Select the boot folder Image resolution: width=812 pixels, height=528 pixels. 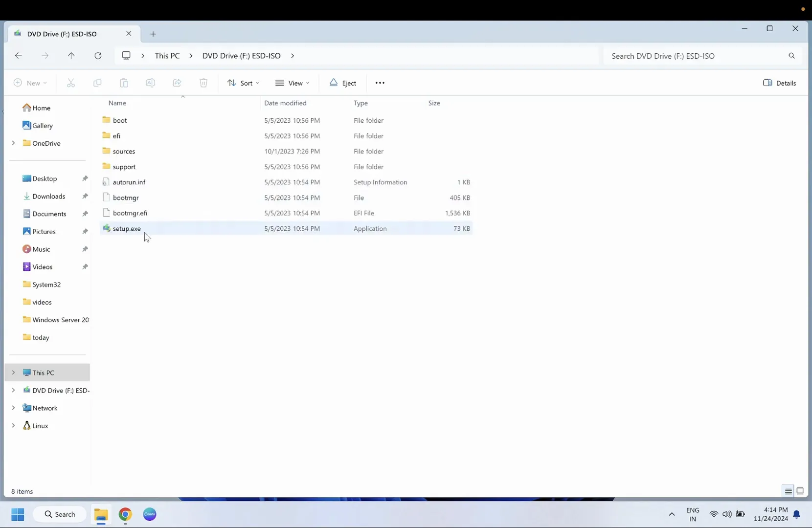pos(286,120)
